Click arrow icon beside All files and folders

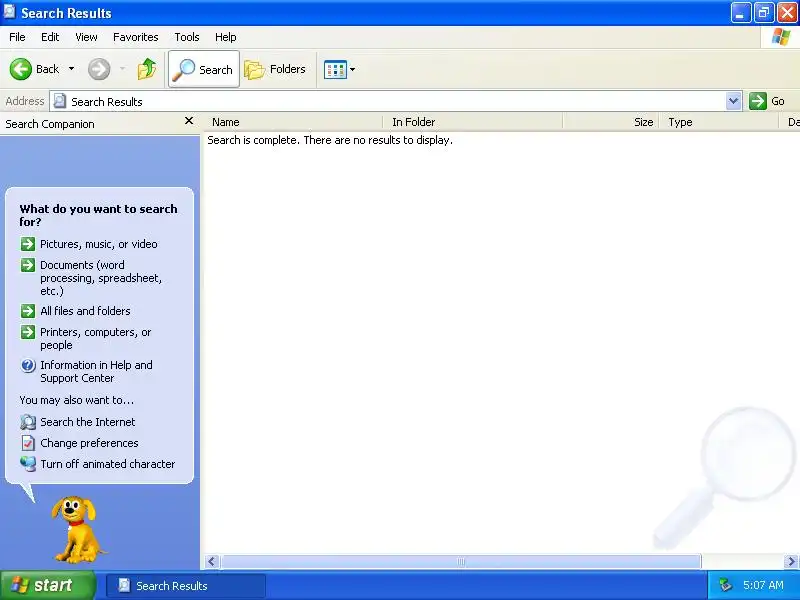click(x=28, y=311)
